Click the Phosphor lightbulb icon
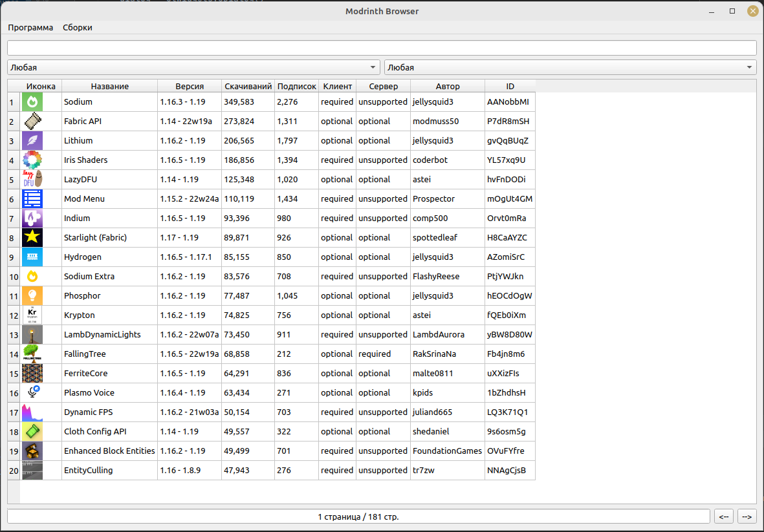Viewport: 764px width, 532px height. [32, 296]
